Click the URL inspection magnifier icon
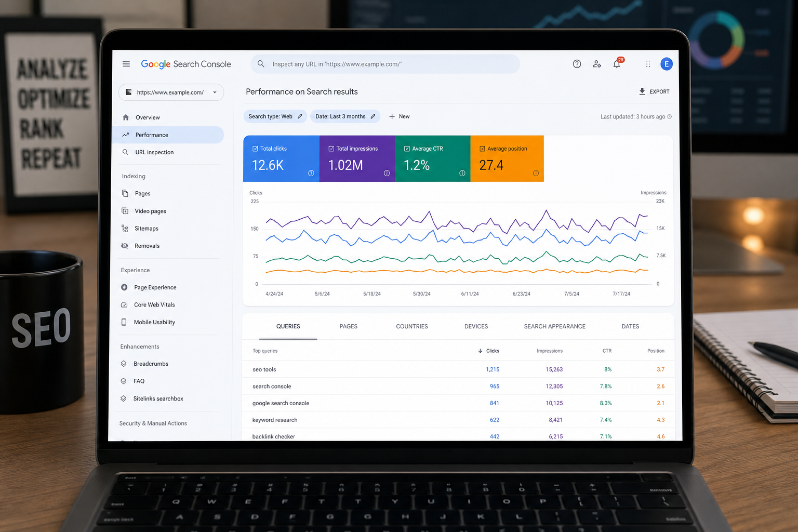 125,152
